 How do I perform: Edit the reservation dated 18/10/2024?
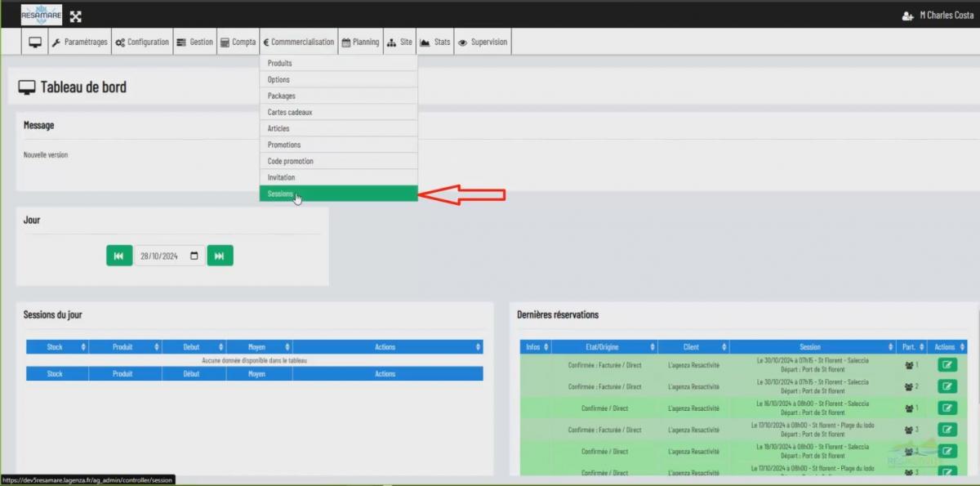(947, 451)
